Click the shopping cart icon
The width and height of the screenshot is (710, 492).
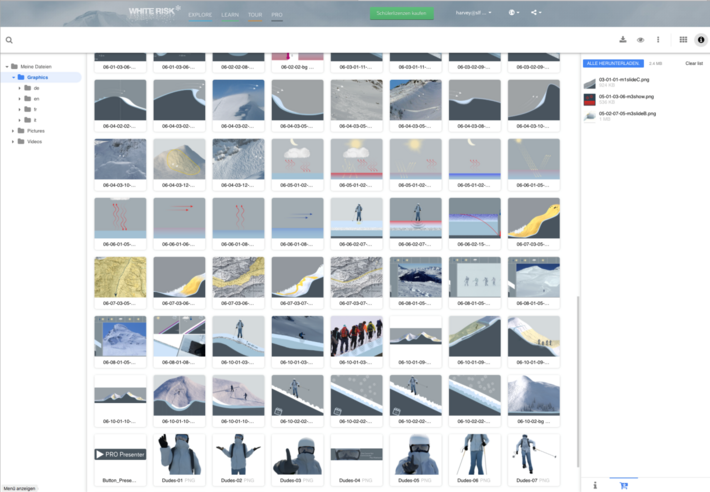coord(623,485)
